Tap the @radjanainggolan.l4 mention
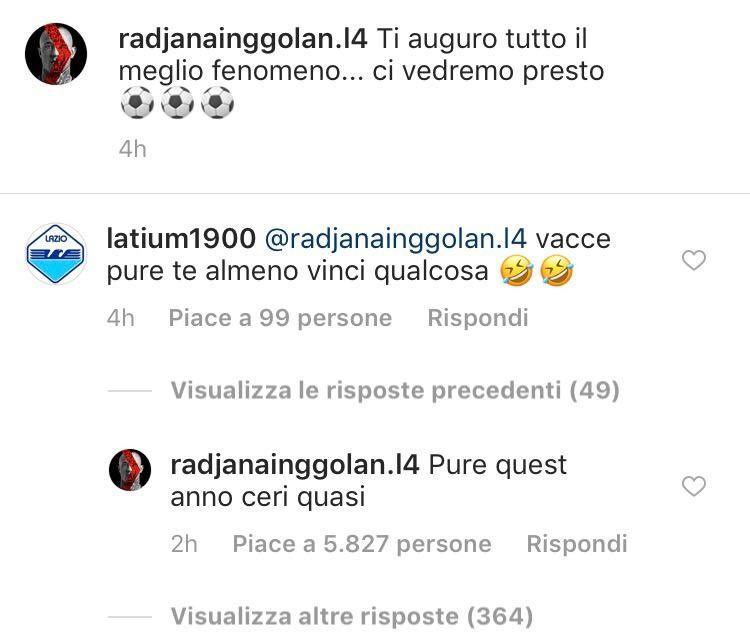750x642 pixels. (x=396, y=239)
